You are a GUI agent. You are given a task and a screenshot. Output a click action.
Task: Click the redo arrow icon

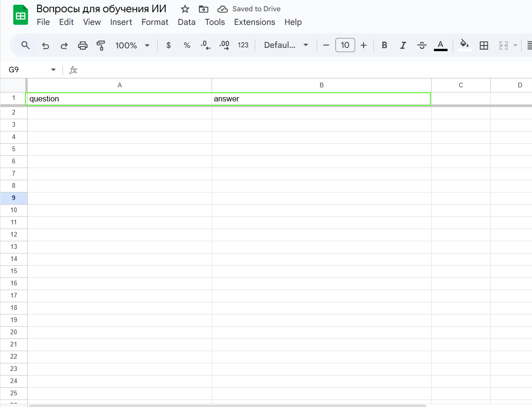(x=64, y=46)
